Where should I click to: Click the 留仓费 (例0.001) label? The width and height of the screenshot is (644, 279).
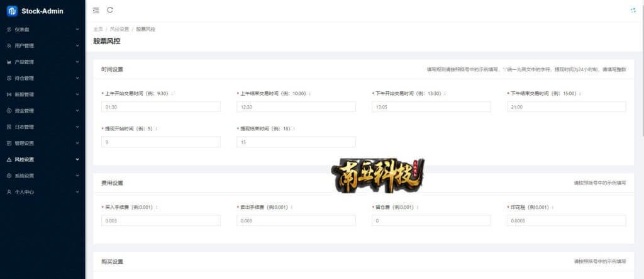coord(395,207)
